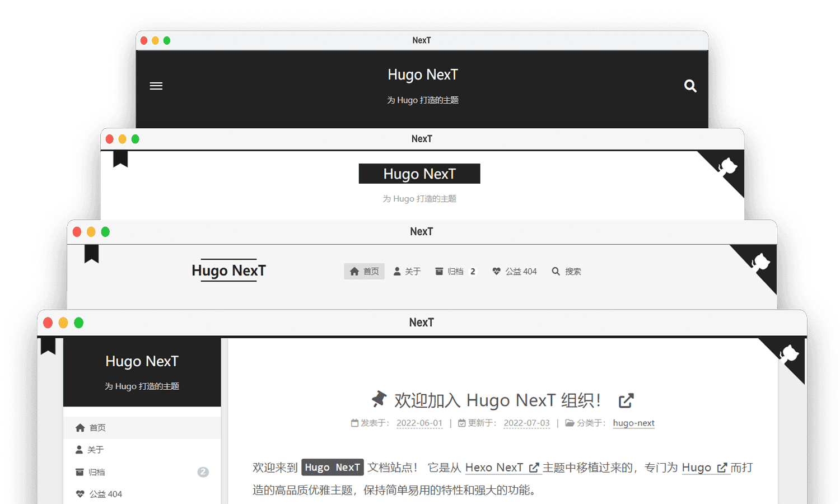Select 首页 in the left sidebar
The width and height of the screenshot is (840, 504).
coord(97,428)
